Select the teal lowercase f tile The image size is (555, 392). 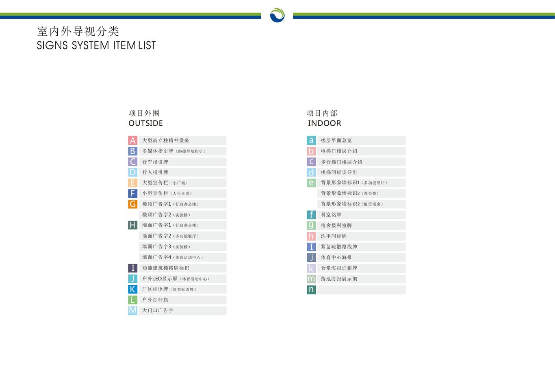coord(311,214)
